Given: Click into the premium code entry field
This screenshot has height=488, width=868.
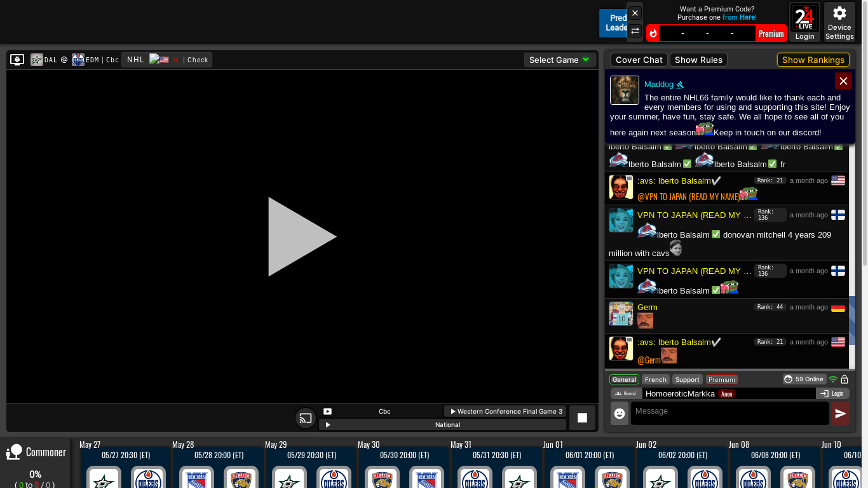Looking at the screenshot, I should (x=707, y=34).
